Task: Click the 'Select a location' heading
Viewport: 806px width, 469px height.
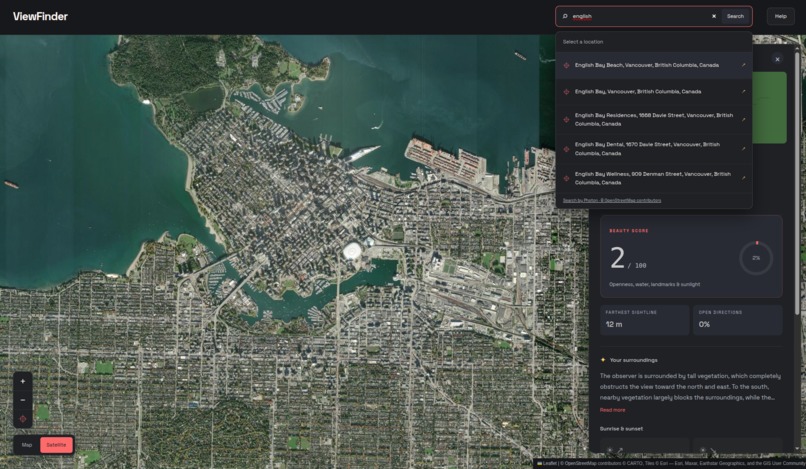Action: click(x=583, y=42)
